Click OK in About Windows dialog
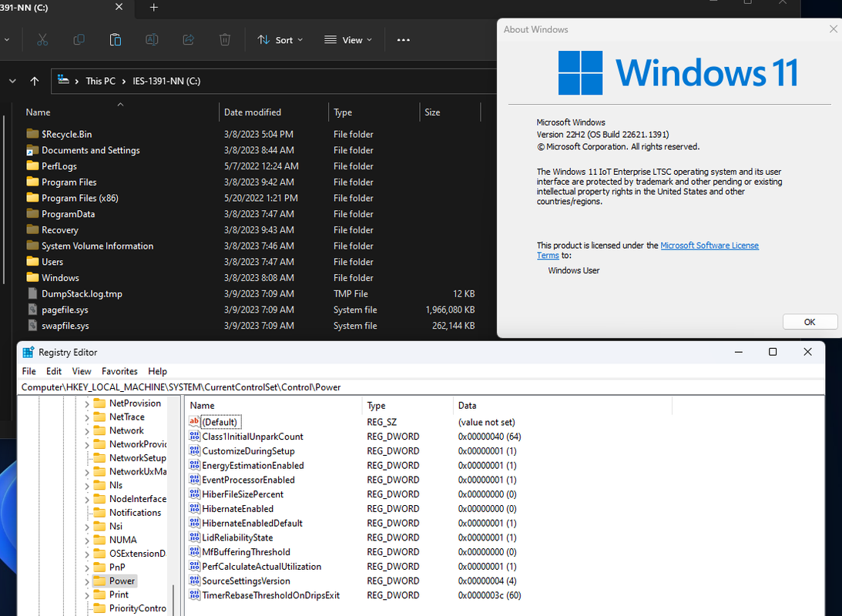842x616 pixels. click(x=809, y=322)
